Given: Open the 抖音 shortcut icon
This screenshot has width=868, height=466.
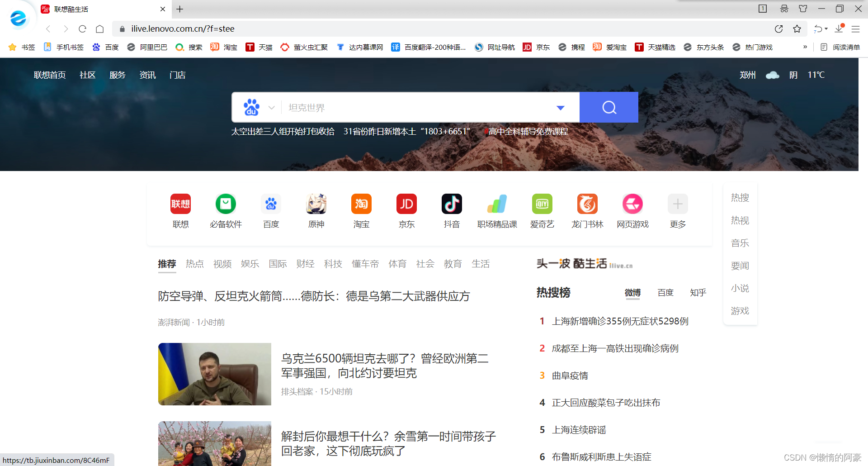Looking at the screenshot, I should [x=452, y=204].
